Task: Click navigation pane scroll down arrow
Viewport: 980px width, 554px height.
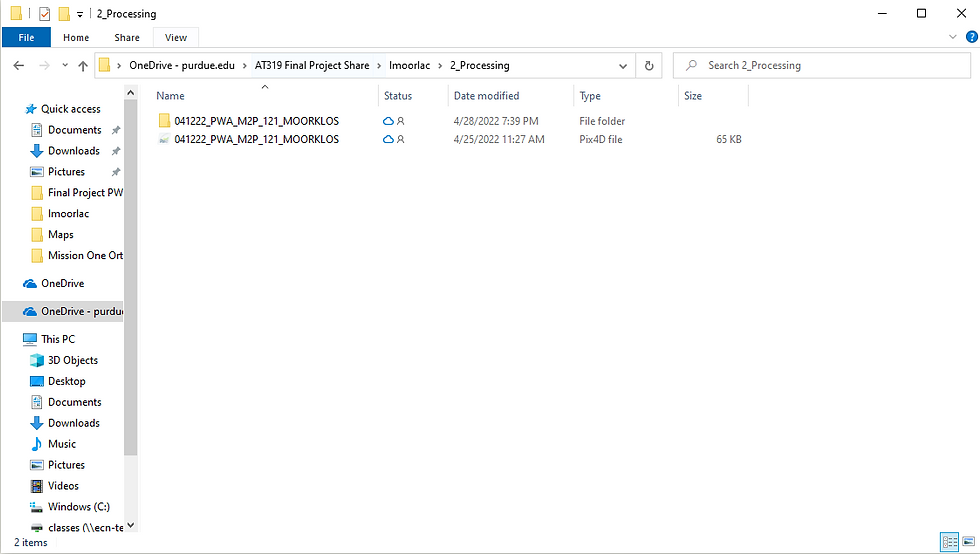Action: tap(131, 525)
